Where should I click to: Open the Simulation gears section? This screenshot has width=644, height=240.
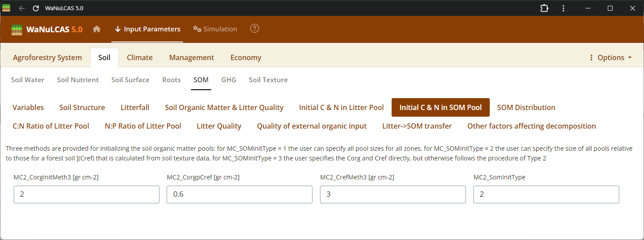point(215,29)
